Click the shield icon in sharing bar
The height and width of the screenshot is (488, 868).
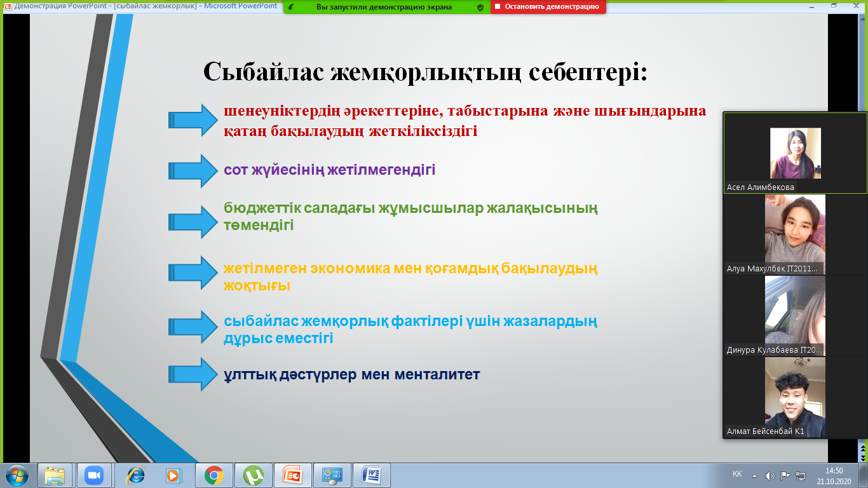pos(480,7)
